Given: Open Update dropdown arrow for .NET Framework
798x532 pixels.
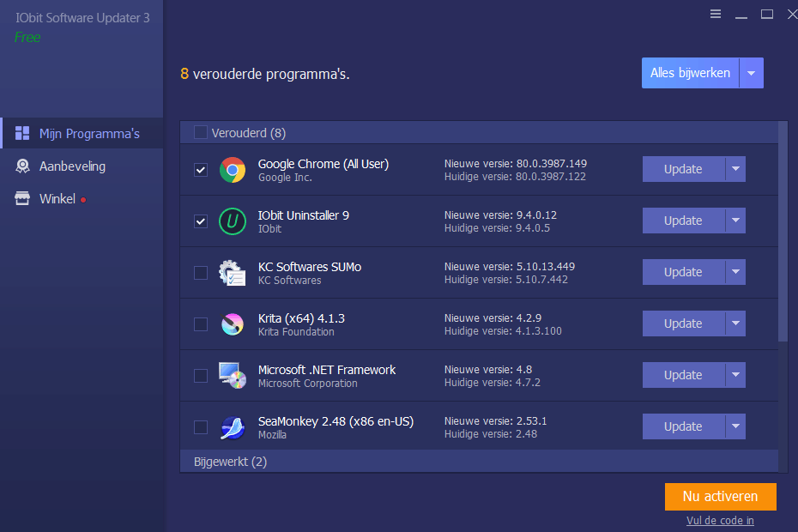Looking at the screenshot, I should 735,375.
